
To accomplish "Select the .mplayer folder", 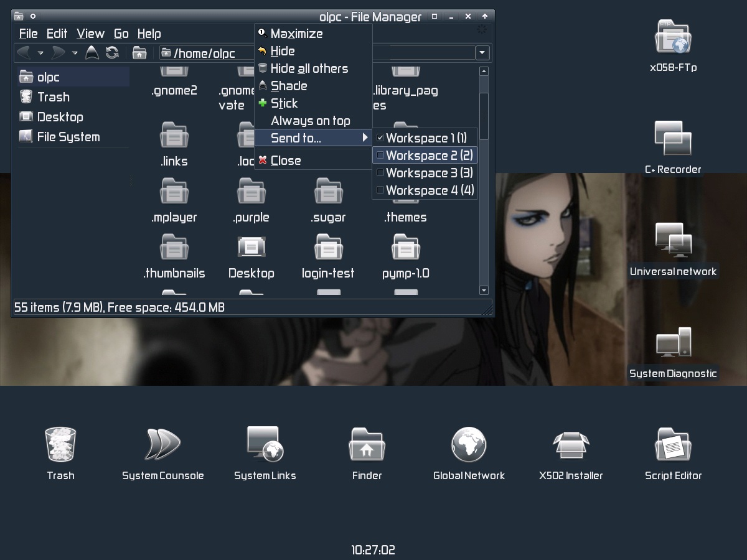I will pyautogui.click(x=174, y=200).
